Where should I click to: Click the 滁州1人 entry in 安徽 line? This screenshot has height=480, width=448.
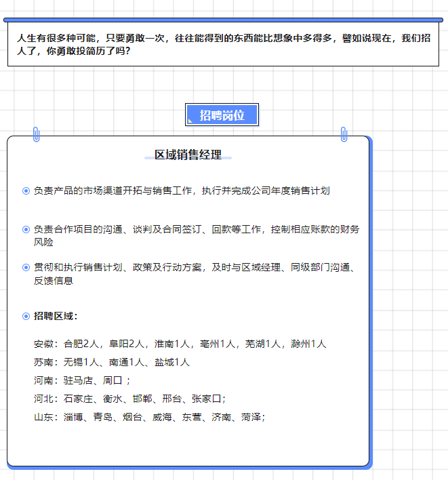click(308, 344)
